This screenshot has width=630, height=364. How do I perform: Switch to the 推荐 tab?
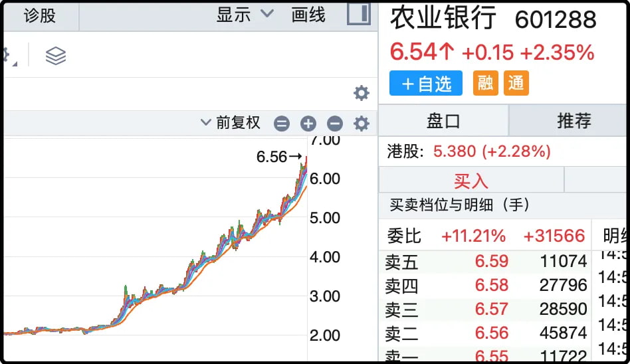click(574, 120)
